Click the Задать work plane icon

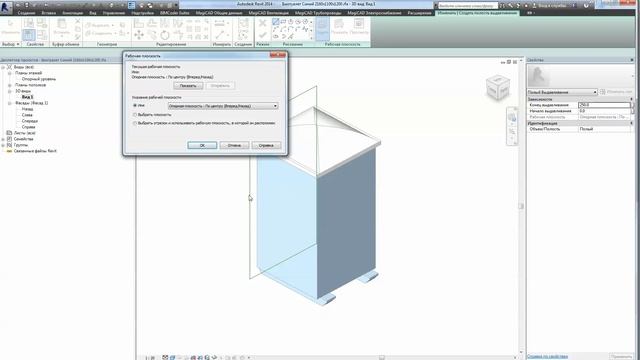click(x=322, y=28)
